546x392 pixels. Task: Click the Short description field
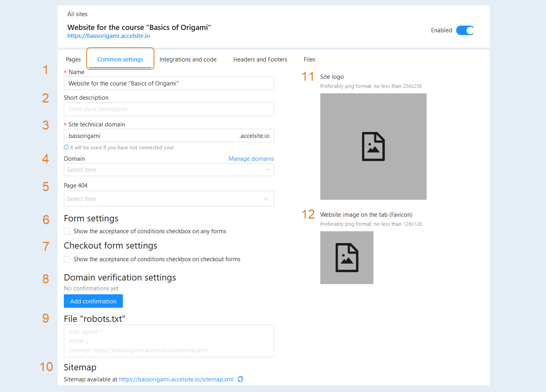169,109
